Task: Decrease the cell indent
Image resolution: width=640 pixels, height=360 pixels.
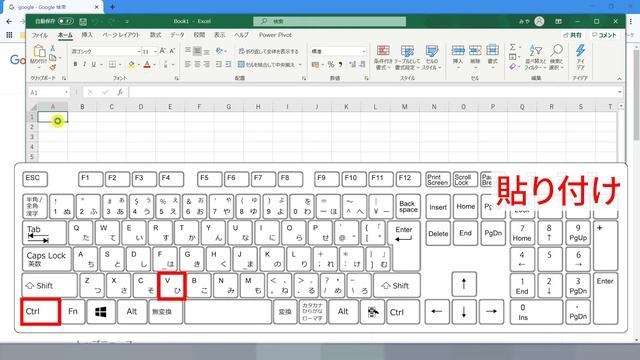Action: pos(219,64)
